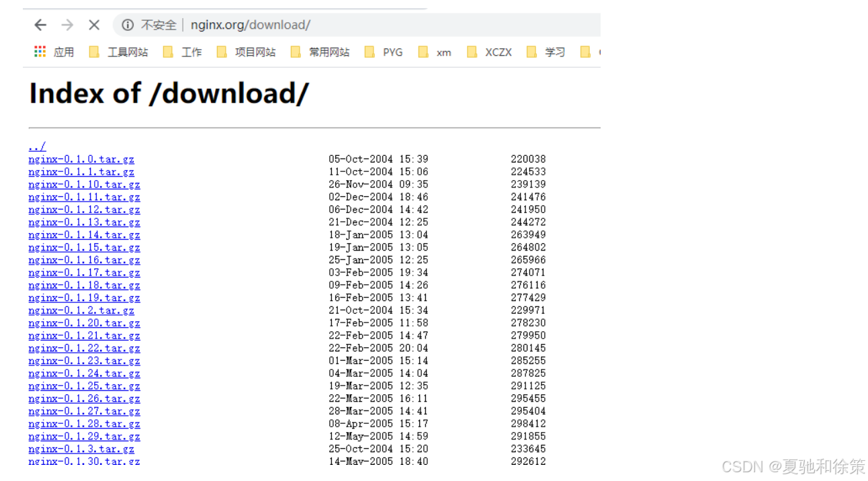Download nginx-0.1.14.tar.gz

coord(84,234)
